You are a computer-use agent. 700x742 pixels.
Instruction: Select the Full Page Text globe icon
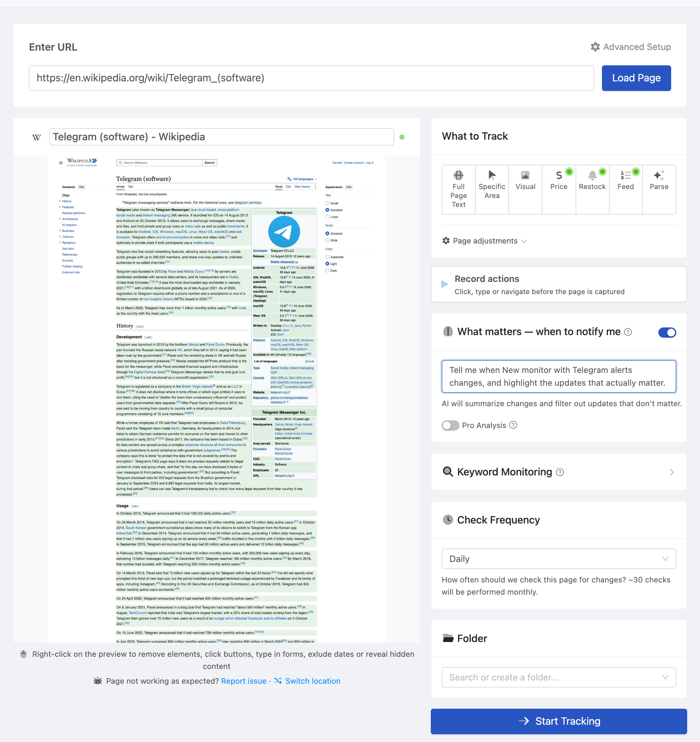pos(458,175)
